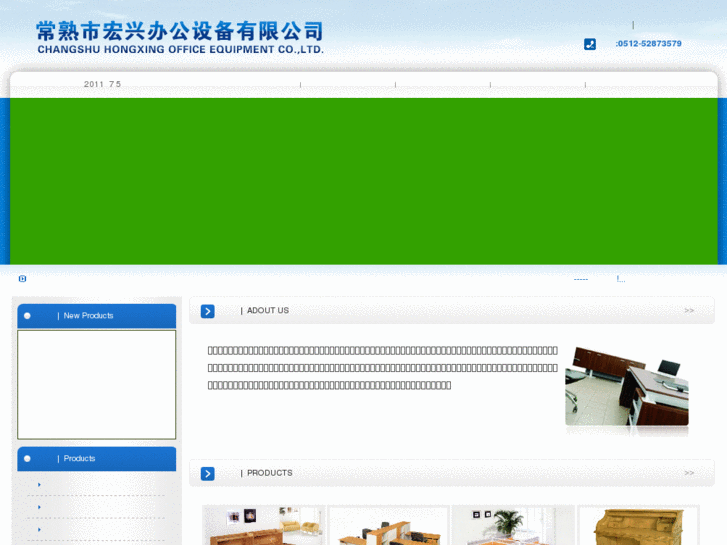Click the white dot icon in Products header
Screen dimensions: 727x545
(x=27, y=459)
